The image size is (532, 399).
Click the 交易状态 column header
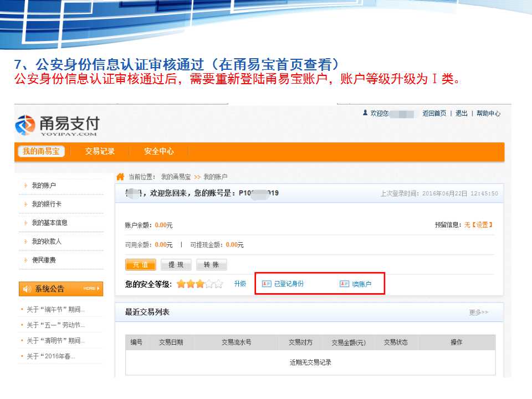point(396,342)
